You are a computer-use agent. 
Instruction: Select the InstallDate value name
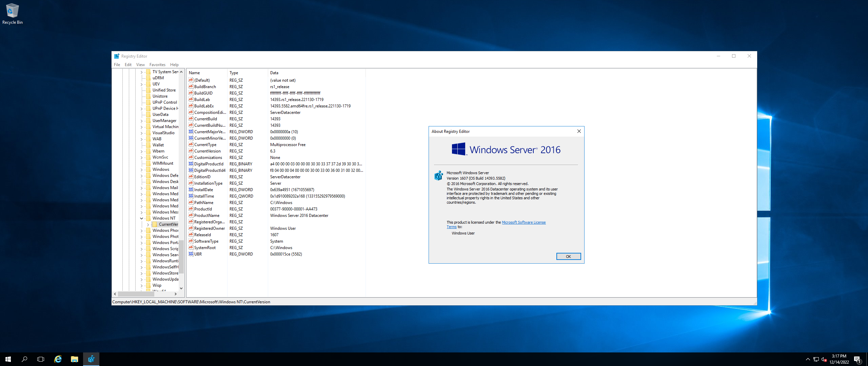point(203,190)
